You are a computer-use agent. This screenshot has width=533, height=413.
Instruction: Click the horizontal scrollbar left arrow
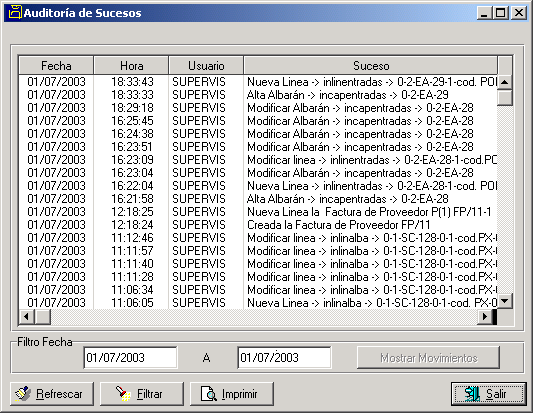click(x=27, y=317)
